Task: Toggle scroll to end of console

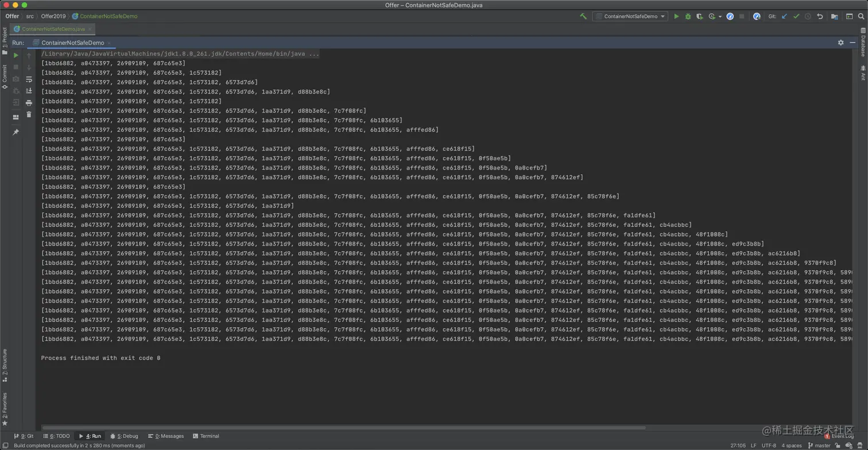Action: [x=29, y=91]
